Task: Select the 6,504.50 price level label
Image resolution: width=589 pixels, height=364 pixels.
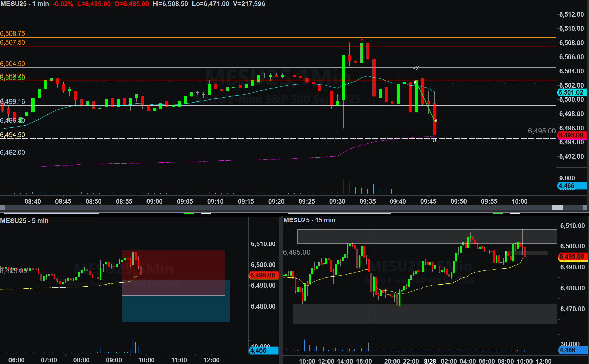Action: tap(13, 64)
